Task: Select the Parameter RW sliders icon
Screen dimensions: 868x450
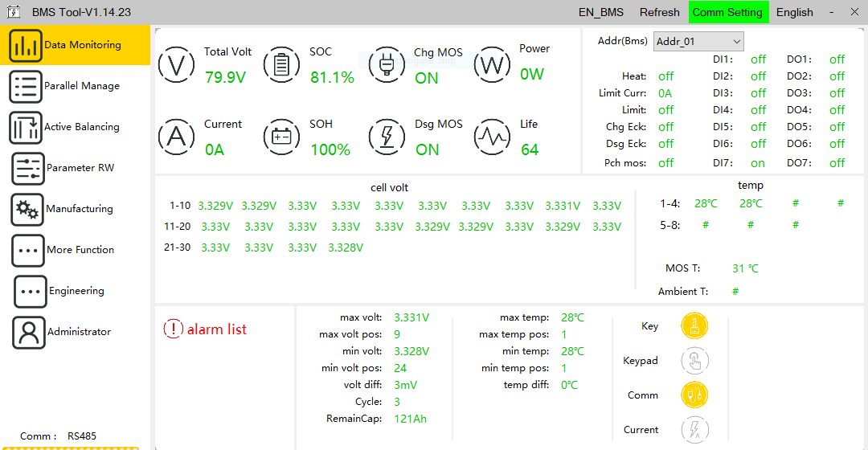Action: [x=27, y=168]
